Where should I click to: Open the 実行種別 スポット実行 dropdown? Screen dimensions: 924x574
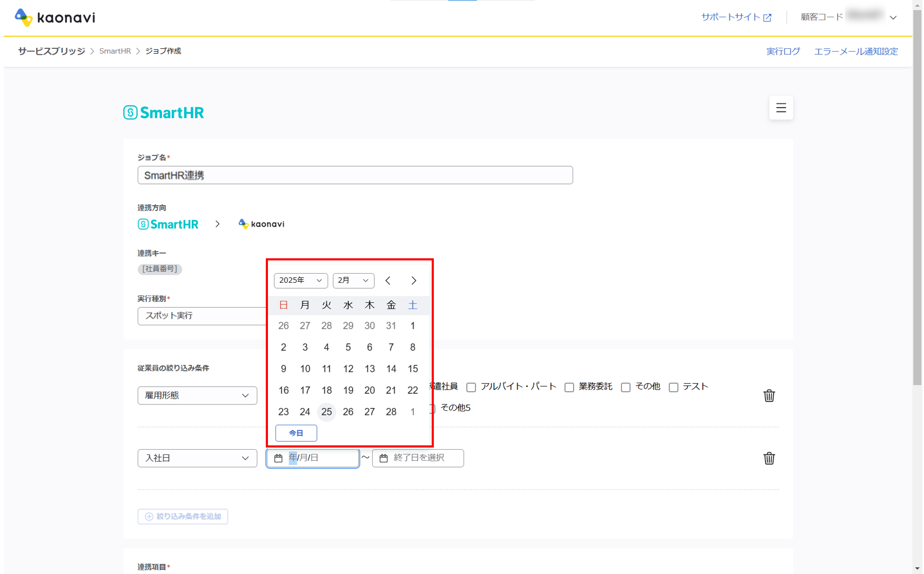pos(202,316)
